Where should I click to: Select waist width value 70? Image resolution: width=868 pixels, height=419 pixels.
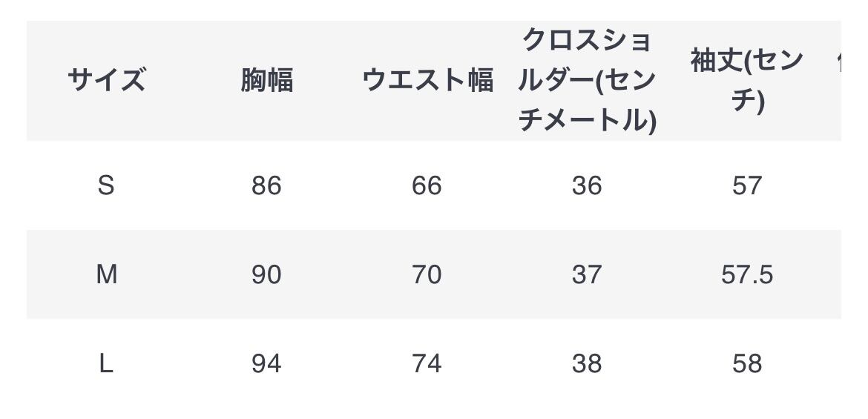427,274
